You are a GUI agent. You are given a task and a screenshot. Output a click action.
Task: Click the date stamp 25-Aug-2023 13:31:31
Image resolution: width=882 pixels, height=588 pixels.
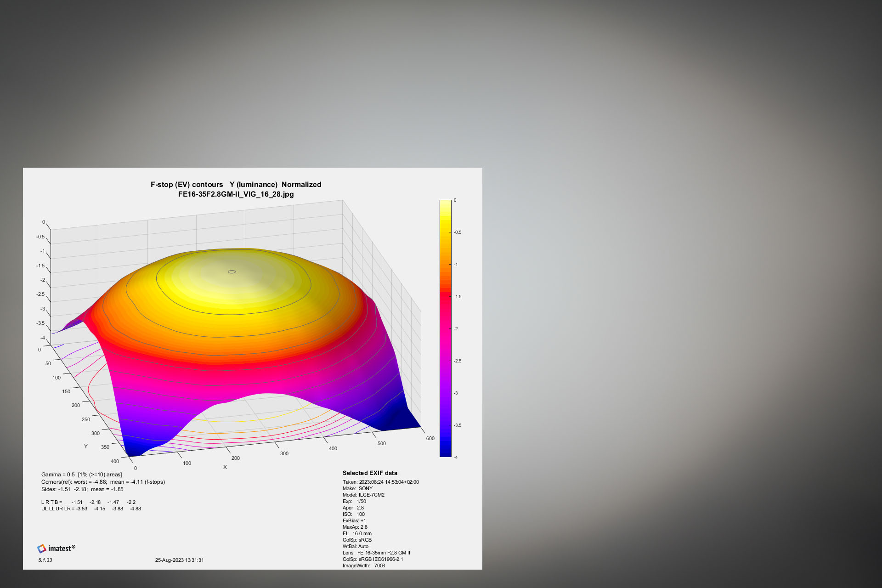(179, 560)
